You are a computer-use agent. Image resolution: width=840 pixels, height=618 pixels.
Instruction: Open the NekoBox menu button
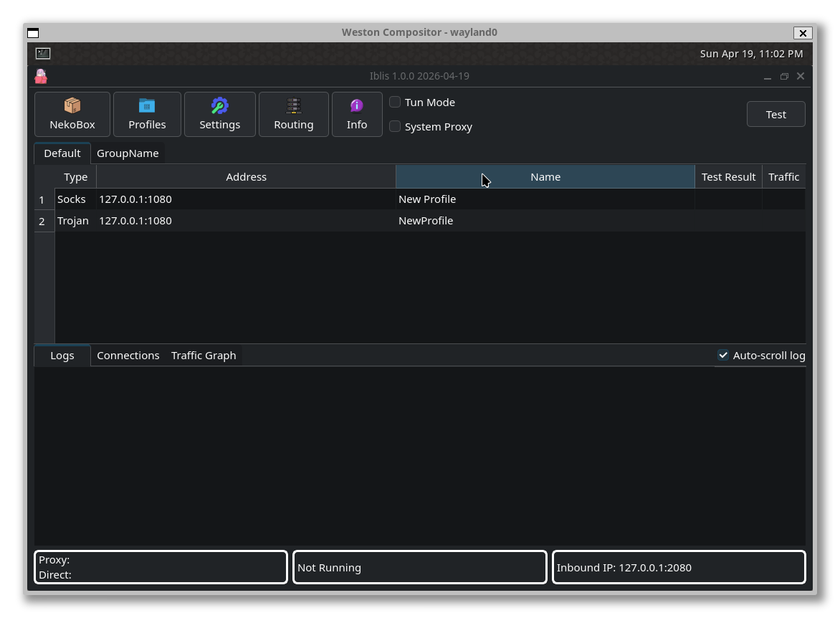72,114
